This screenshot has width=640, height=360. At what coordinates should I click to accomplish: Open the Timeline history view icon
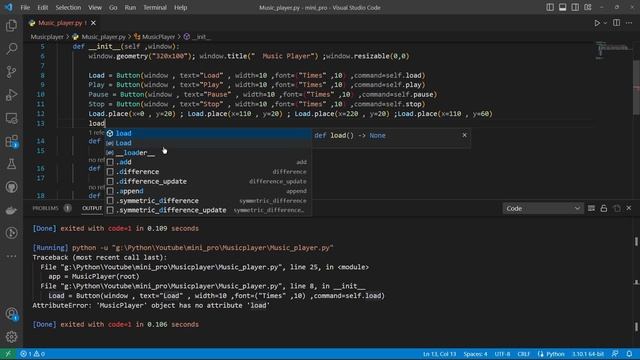tap(11, 233)
